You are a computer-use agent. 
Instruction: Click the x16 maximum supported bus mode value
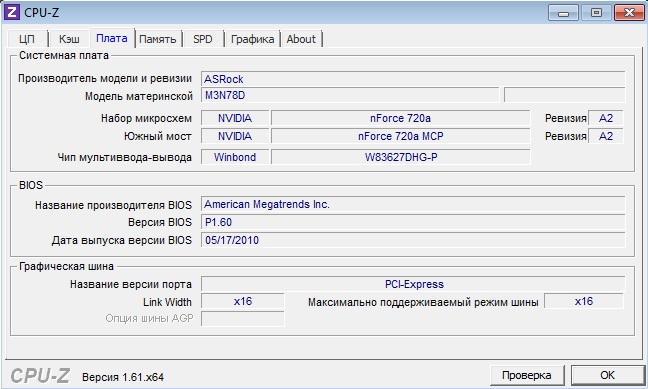(584, 301)
